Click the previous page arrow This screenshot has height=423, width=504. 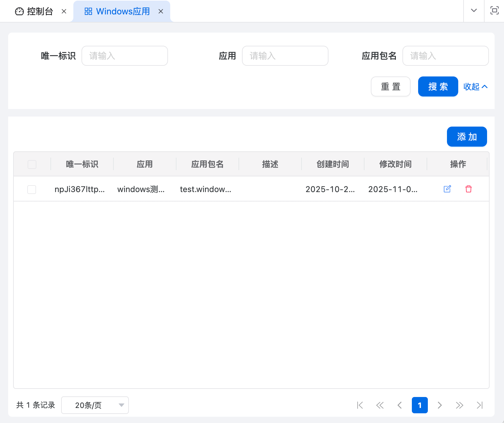pos(400,405)
